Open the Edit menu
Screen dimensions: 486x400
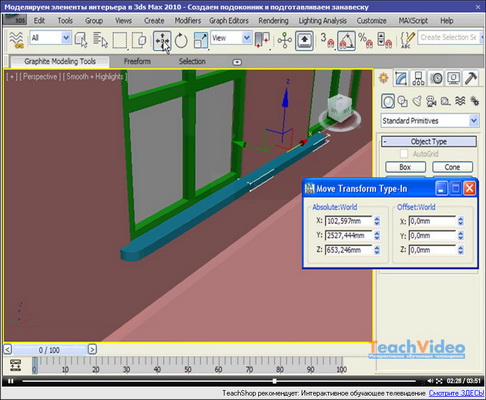coord(39,21)
